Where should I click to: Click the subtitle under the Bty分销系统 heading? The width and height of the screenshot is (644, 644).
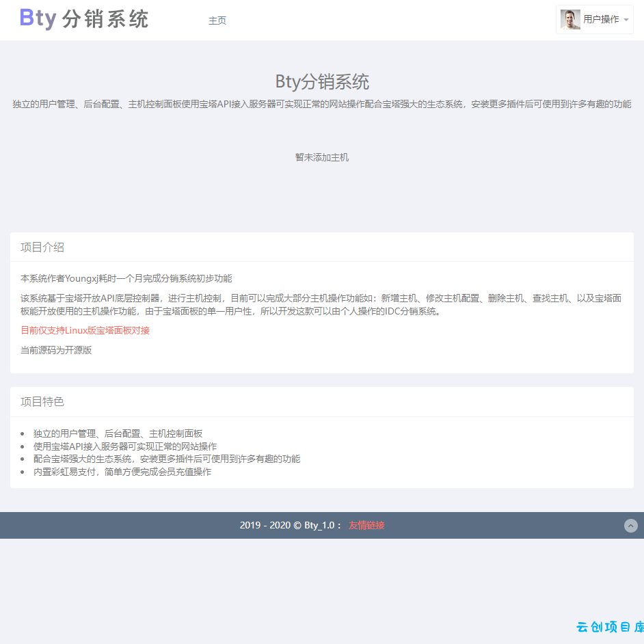click(322, 105)
